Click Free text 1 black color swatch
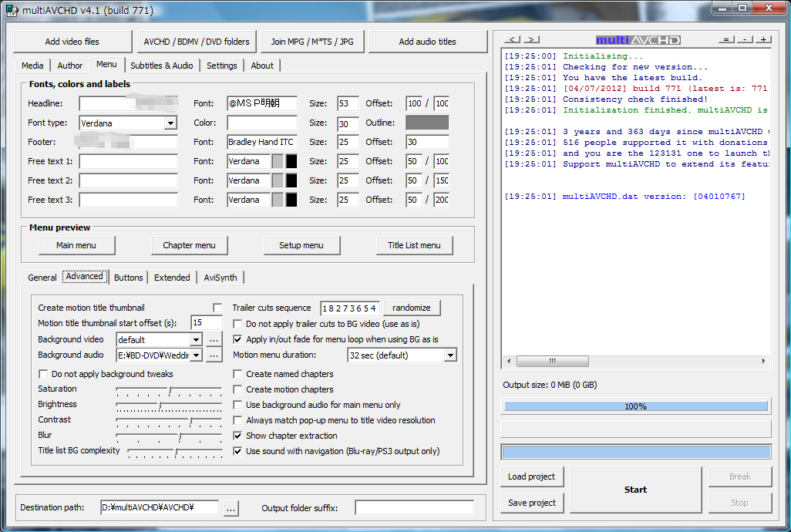This screenshot has width=791, height=532. click(x=291, y=161)
